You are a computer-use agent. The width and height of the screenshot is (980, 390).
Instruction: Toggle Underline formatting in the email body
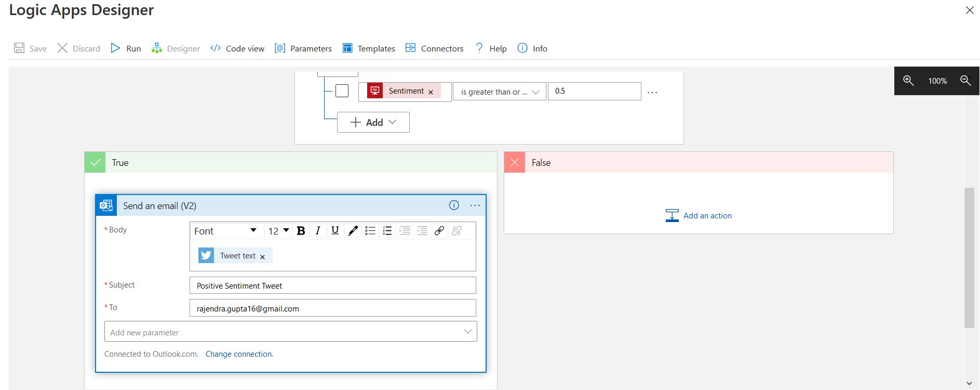coord(335,231)
